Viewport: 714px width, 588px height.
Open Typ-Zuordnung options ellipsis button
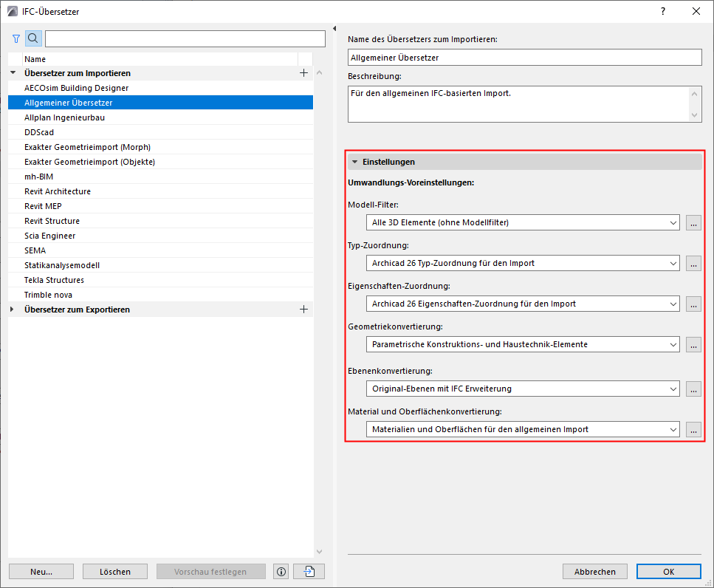(x=693, y=263)
